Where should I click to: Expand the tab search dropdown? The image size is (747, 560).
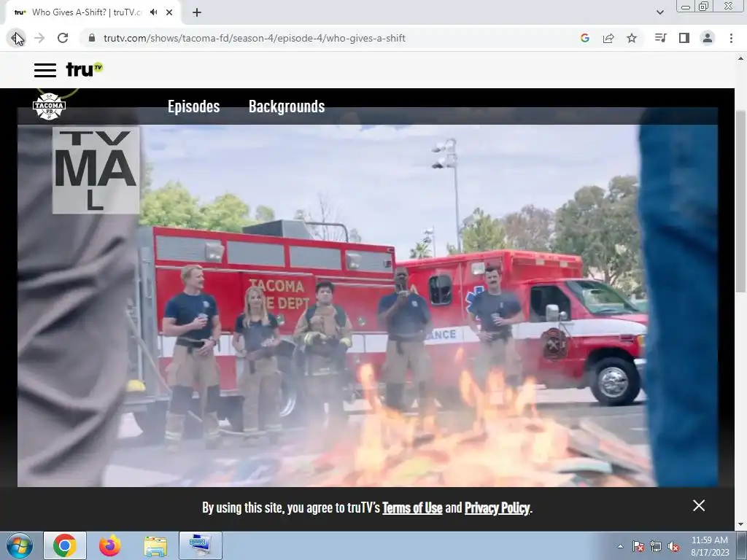coord(659,12)
